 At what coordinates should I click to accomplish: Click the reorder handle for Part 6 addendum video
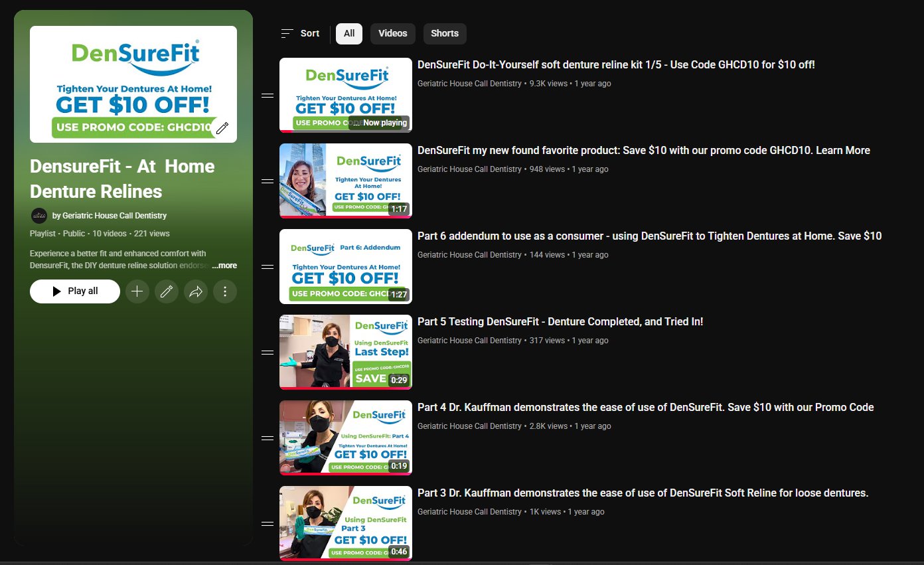(268, 267)
